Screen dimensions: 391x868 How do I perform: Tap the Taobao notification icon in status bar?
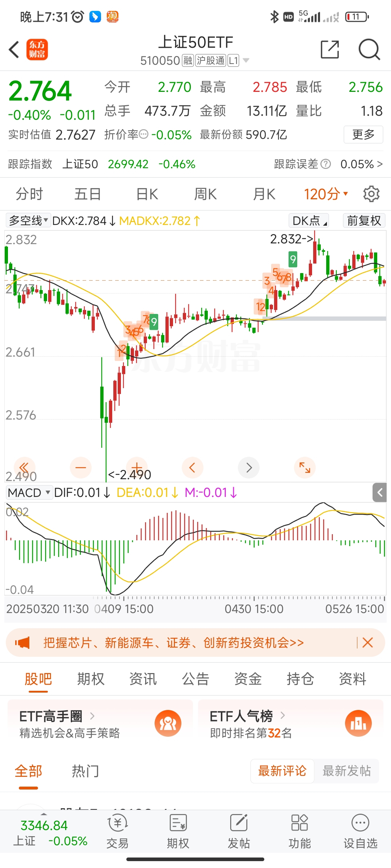pyautogui.click(x=113, y=17)
